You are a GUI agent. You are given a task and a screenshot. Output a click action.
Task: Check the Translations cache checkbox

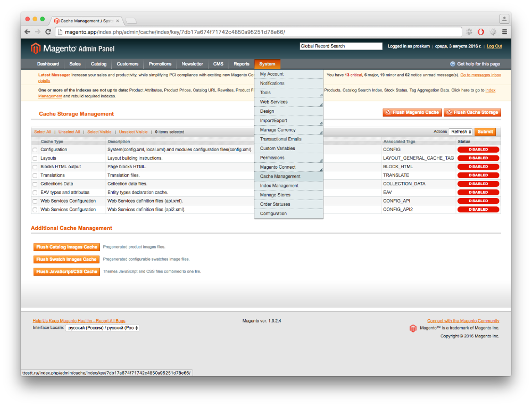click(35, 176)
